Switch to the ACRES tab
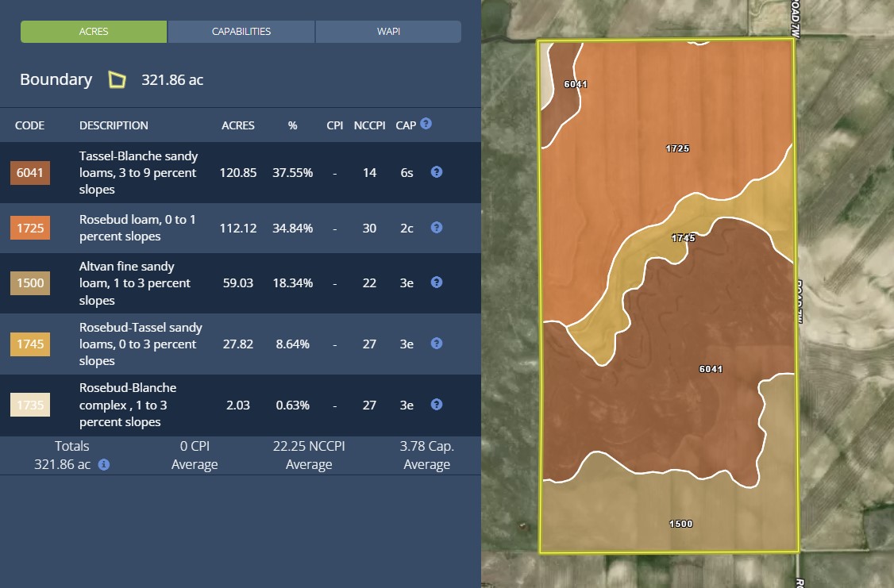 pyautogui.click(x=94, y=32)
